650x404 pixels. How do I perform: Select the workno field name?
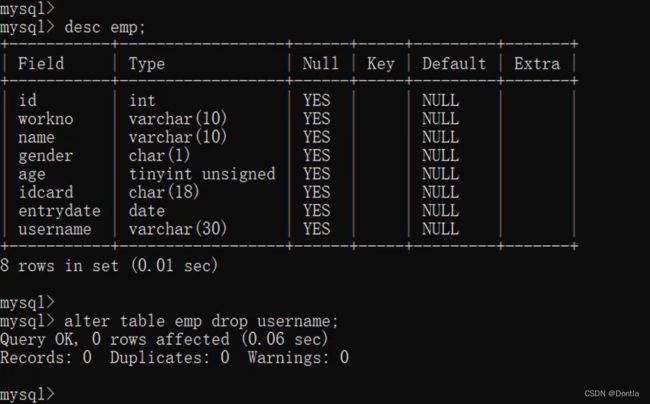click(x=46, y=119)
